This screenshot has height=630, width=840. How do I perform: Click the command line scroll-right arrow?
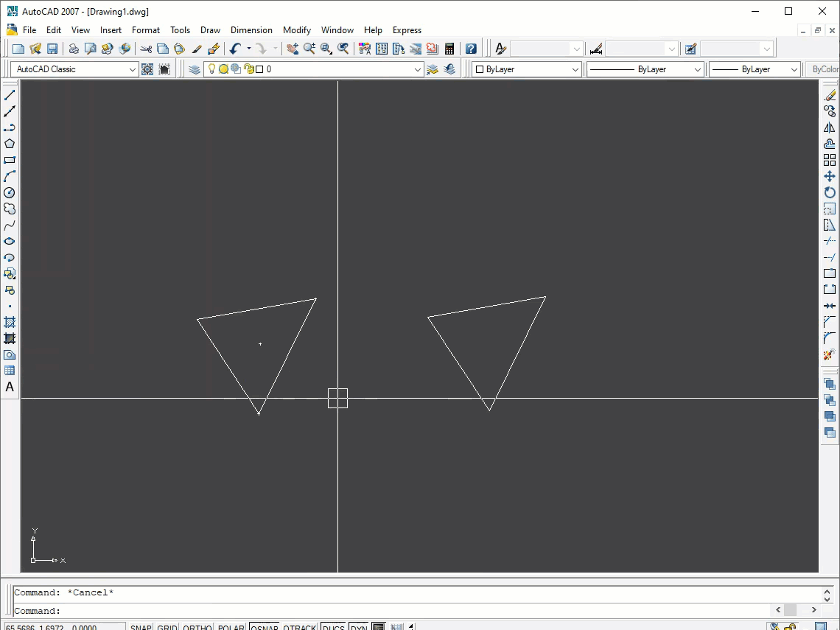coord(814,610)
